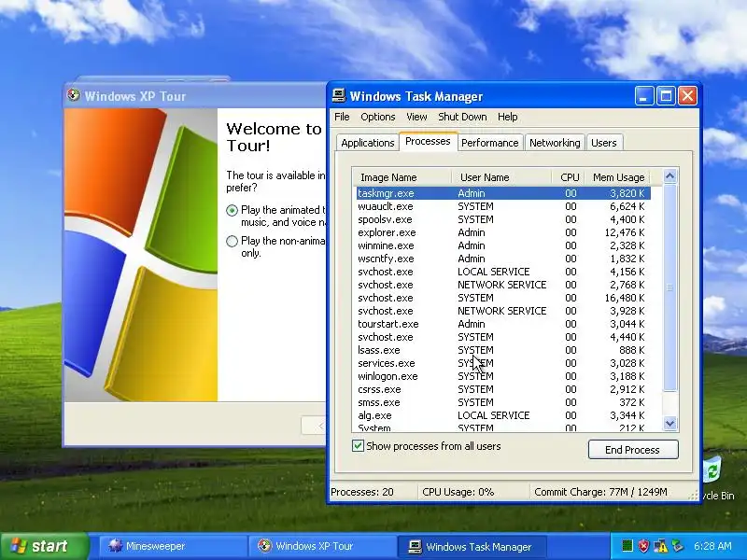Click the tray icon next to the clock
The width and height of the screenshot is (747, 560).
(x=678, y=546)
